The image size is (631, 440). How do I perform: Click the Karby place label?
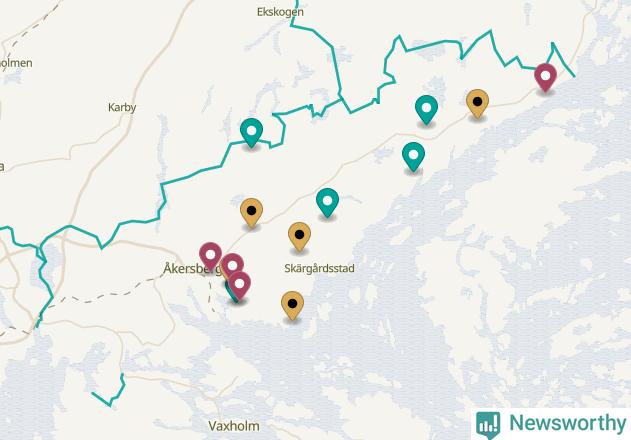[122, 107]
